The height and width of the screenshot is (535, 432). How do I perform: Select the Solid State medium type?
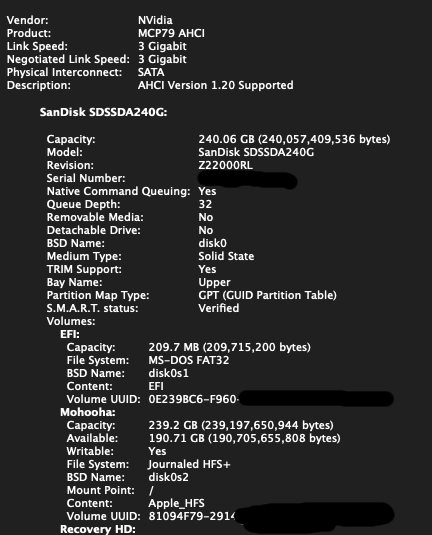(226, 256)
